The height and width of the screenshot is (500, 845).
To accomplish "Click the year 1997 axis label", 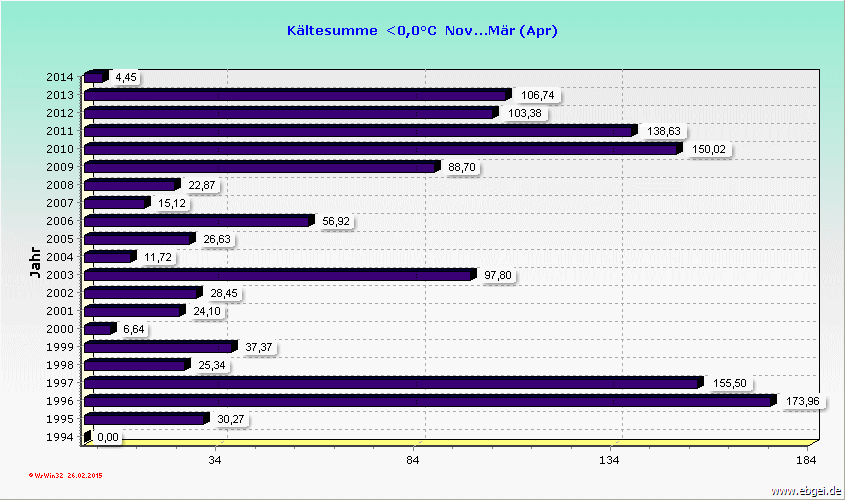I will 59,383.
